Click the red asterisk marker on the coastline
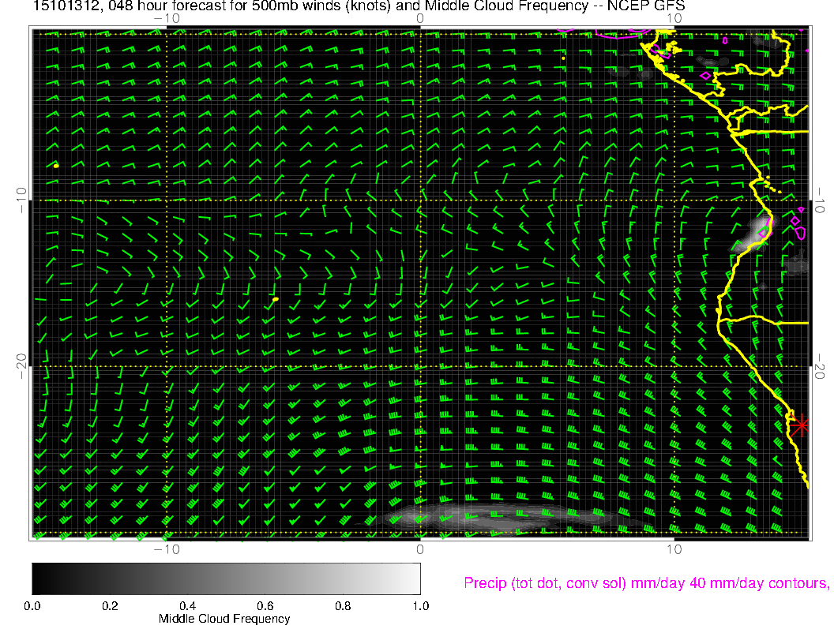This screenshot has height=644, width=834. (800, 425)
